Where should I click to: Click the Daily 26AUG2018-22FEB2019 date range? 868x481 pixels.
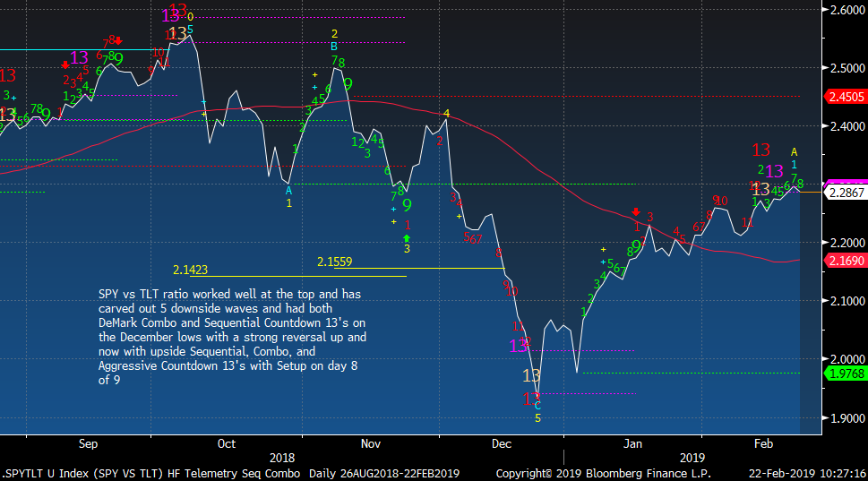click(x=384, y=474)
